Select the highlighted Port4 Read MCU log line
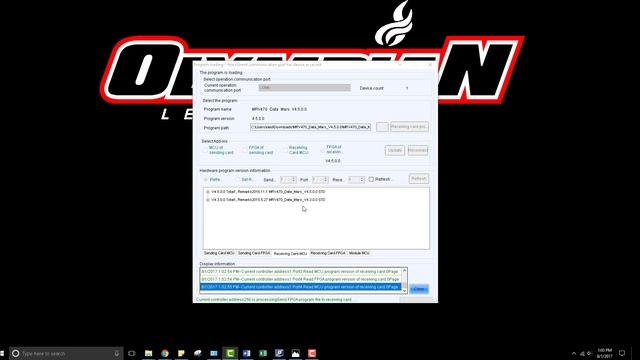Viewport: 640px width, 360px height. (301, 287)
